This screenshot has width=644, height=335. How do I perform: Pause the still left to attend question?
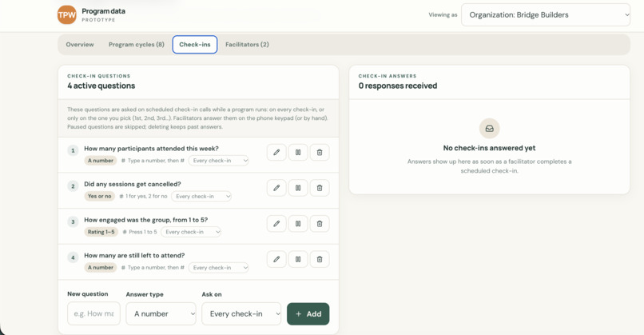tap(298, 259)
